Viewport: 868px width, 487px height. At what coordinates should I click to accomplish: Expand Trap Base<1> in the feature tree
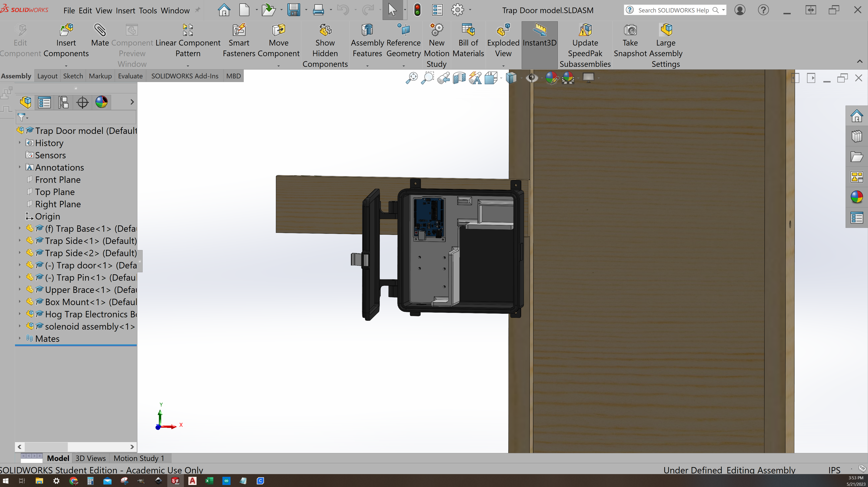click(19, 228)
